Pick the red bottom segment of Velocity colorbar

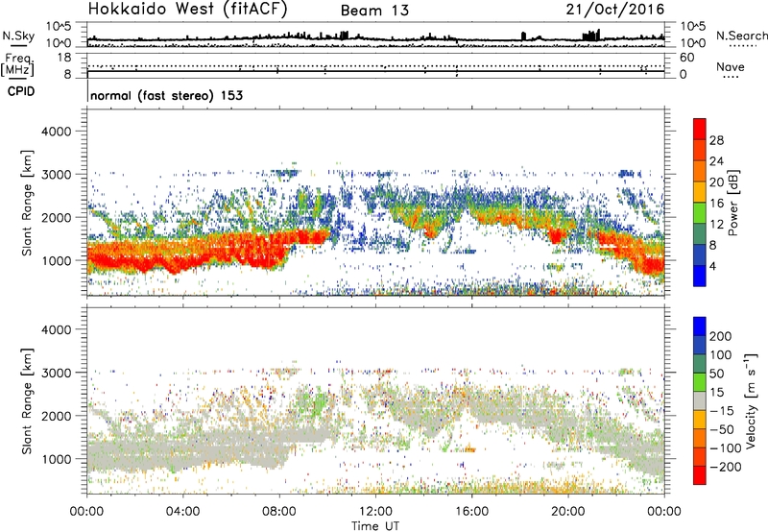(x=700, y=475)
